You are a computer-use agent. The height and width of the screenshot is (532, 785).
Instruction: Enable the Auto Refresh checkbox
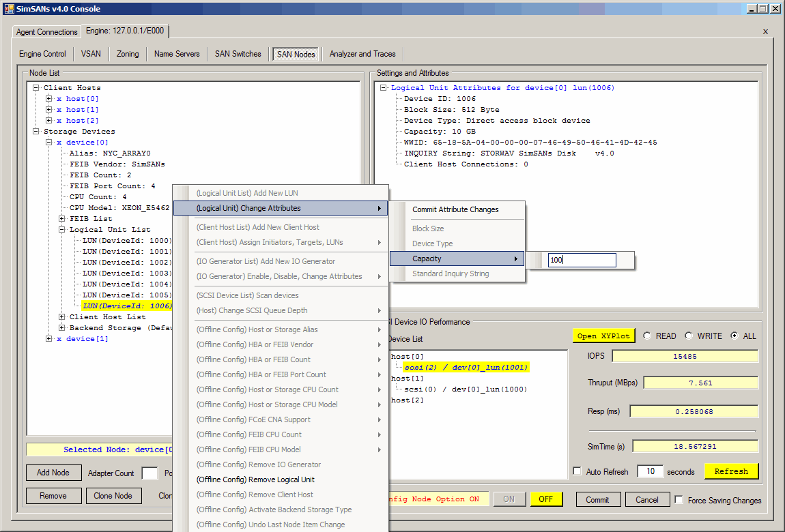577,471
